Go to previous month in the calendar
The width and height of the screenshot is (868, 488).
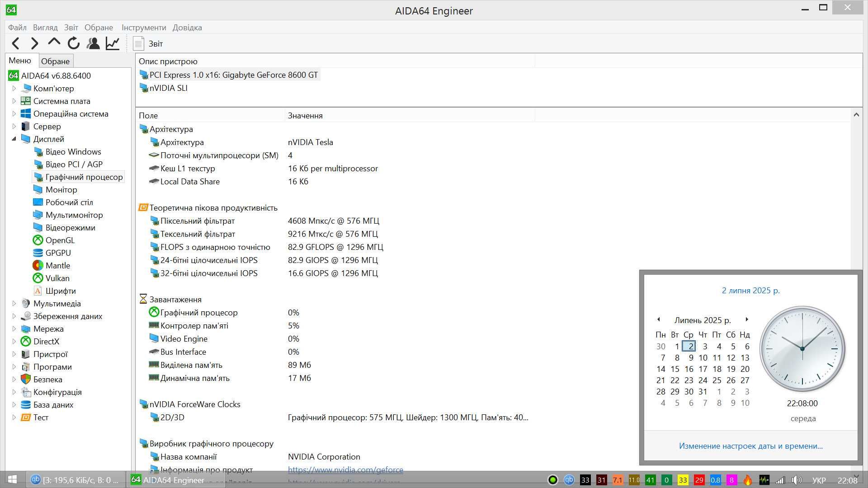coord(659,319)
